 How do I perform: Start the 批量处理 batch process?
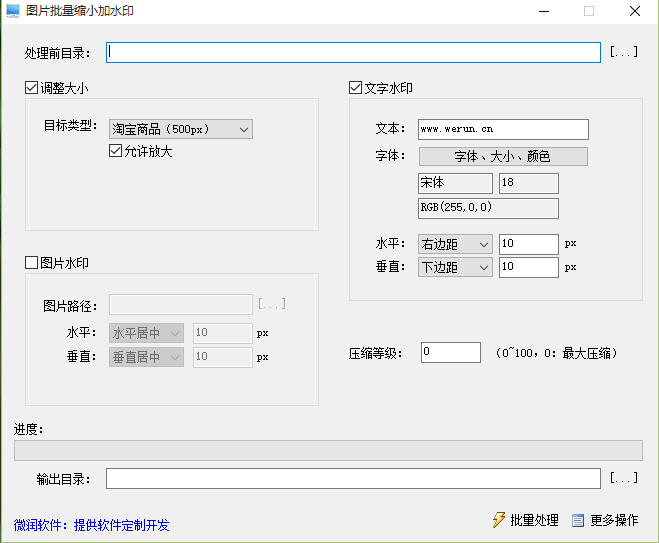(x=526, y=520)
